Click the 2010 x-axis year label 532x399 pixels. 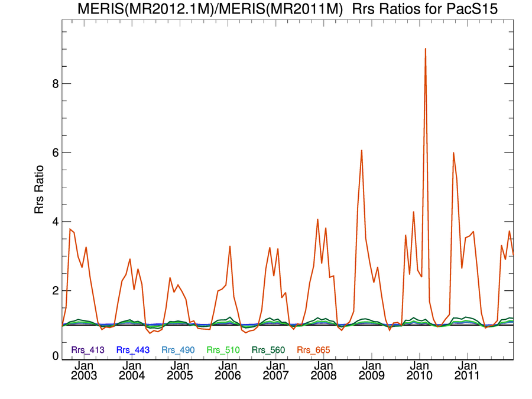419,375
